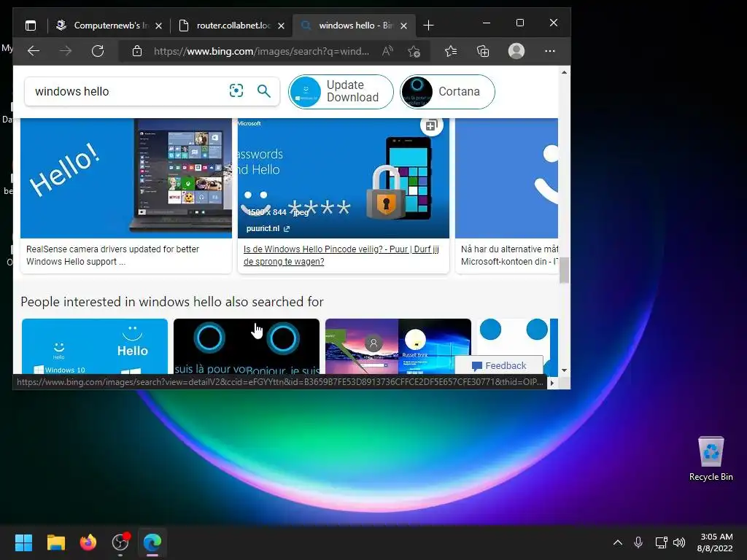Close the router.collabnet tab
Viewport: 747px width, 560px height.
[281, 26]
